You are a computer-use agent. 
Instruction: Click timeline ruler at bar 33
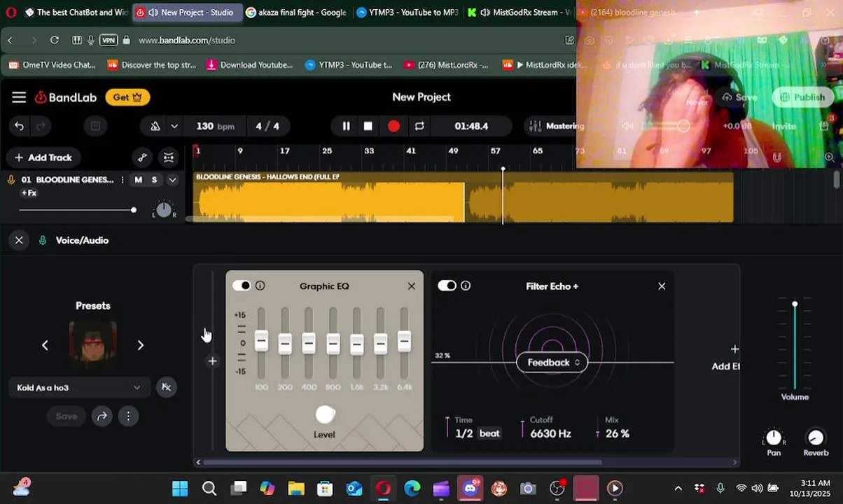[x=369, y=150]
